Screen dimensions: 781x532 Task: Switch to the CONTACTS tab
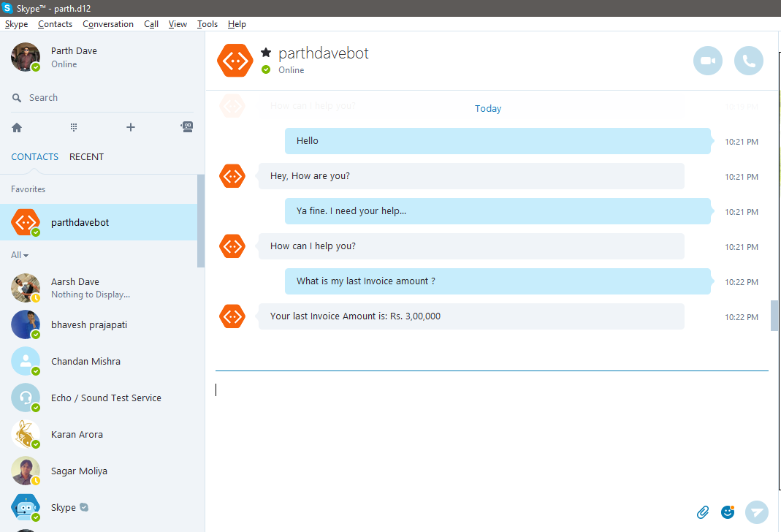point(34,156)
